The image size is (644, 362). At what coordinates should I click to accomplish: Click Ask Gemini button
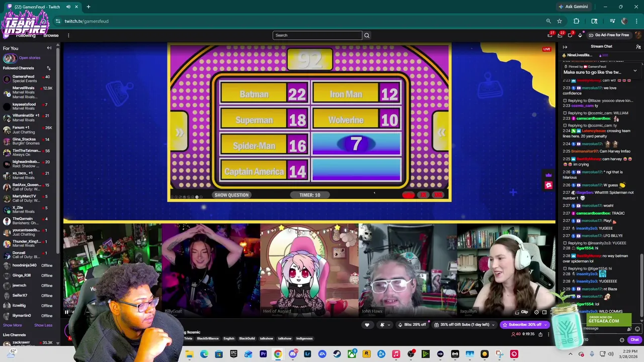pyautogui.click(x=573, y=7)
